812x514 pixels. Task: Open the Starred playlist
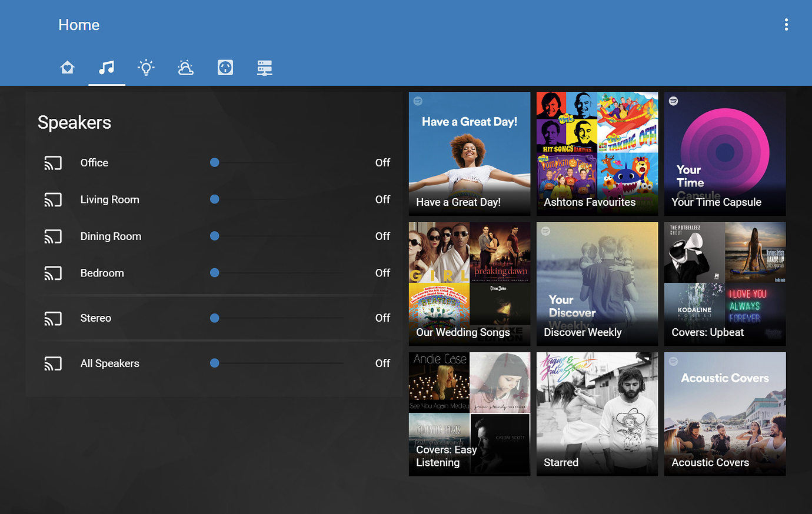point(597,414)
